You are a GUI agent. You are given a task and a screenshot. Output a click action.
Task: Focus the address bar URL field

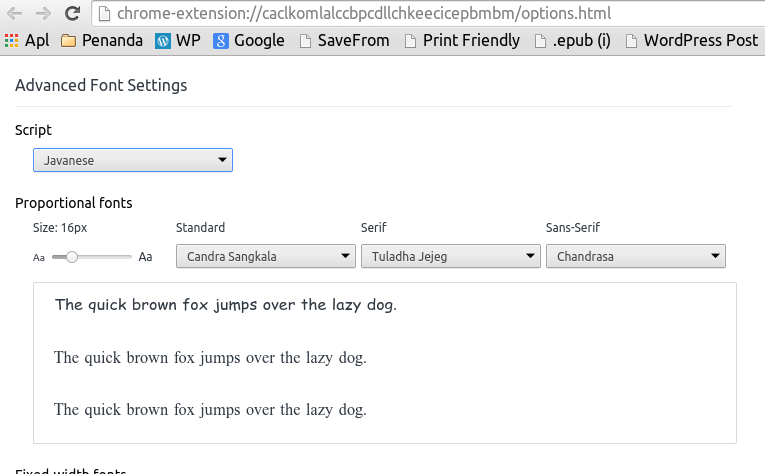(429, 14)
